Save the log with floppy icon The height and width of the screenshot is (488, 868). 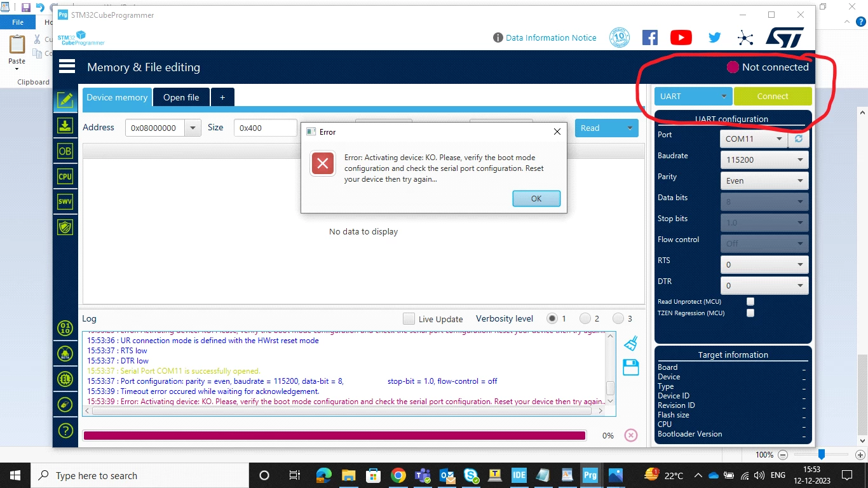[x=630, y=367]
